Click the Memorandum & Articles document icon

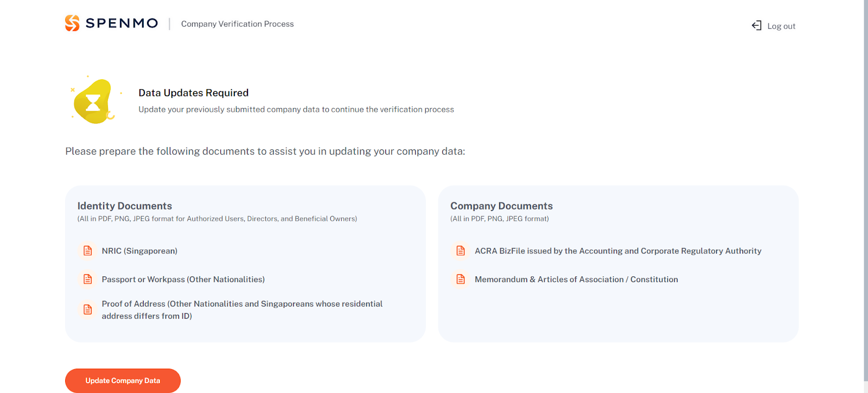[x=461, y=279]
